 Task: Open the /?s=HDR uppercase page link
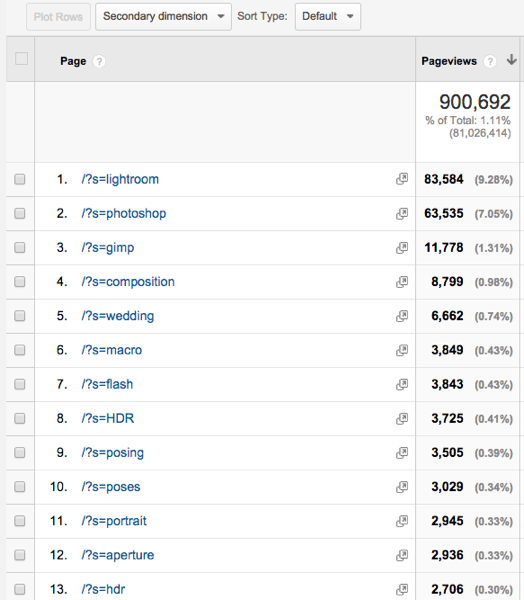click(108, 418)
